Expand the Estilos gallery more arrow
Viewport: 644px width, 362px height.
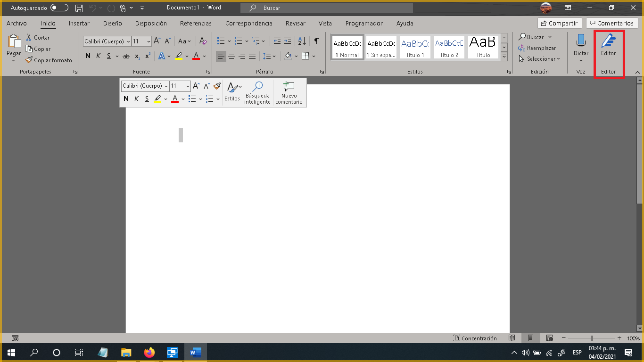tap(504, 57)
